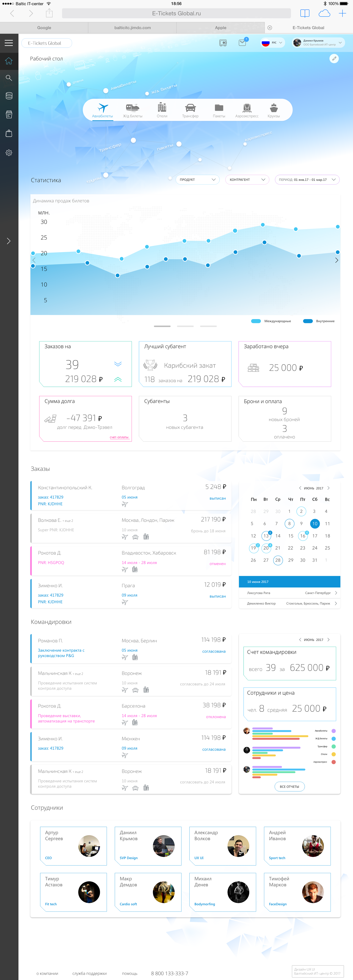This screenshot has width=353, height=980.
Task: Open wallet icon in header
Action: [x=223, y=43]
